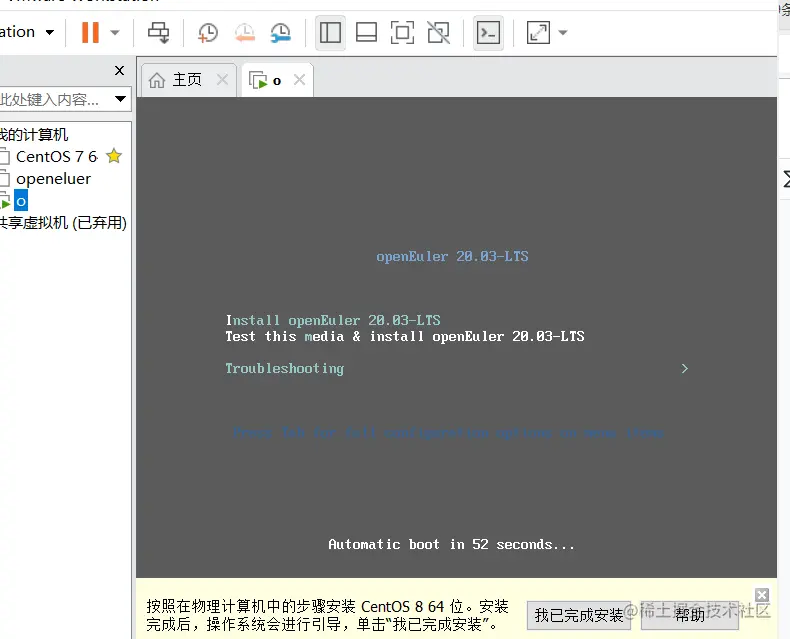790x639 pixels.
Task: Toggle the thumbnail bar view
Action: [366, 33]
